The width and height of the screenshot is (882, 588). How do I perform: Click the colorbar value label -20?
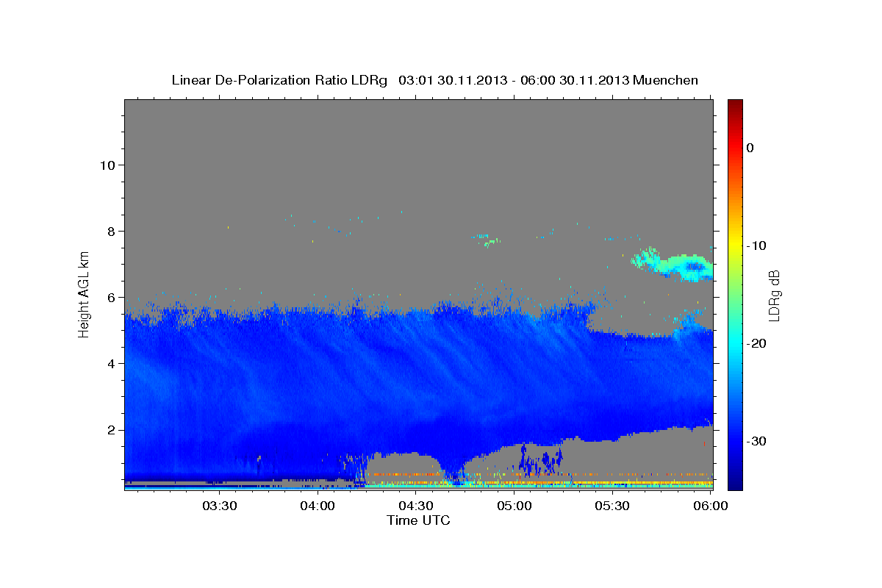pos(758,343)
